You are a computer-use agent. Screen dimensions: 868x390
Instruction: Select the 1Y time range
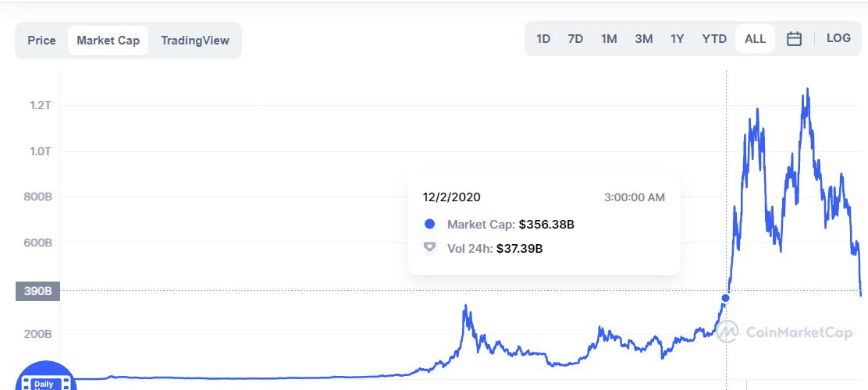677,39
